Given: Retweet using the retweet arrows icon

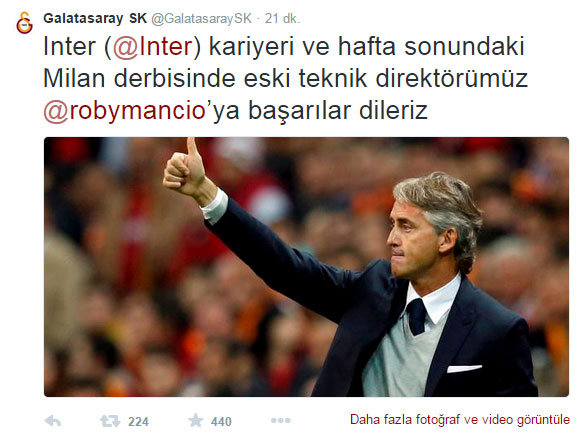Looking at the screenshot, I should click(110, 421).
